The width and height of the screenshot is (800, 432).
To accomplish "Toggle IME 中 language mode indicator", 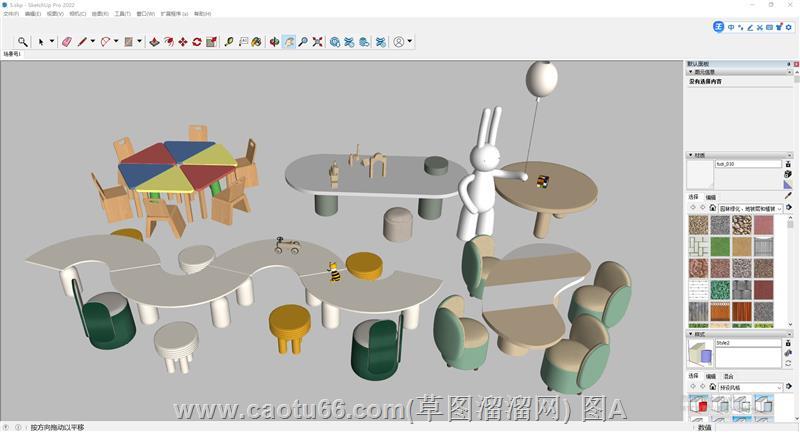I will coord(731,27).
